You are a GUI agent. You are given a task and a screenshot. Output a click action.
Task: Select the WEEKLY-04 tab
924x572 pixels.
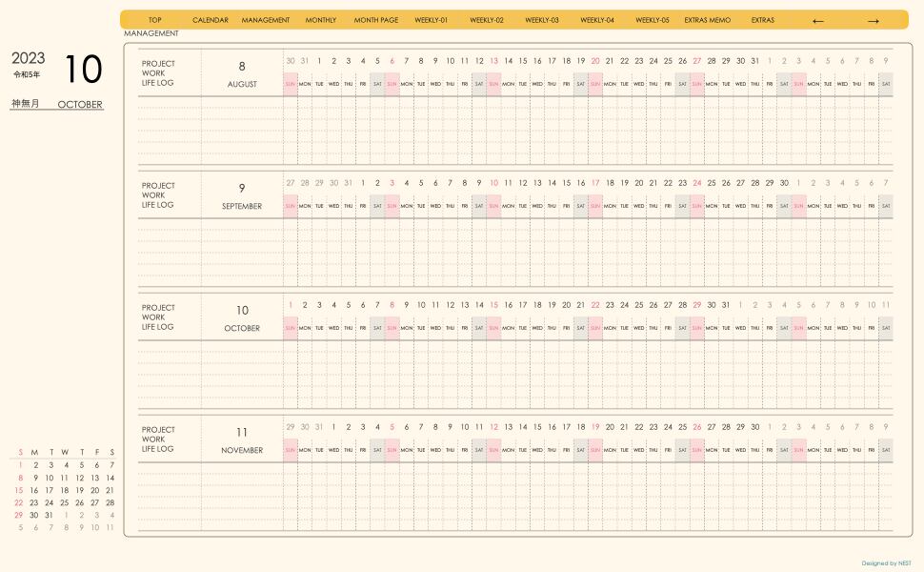click(597, 20)
